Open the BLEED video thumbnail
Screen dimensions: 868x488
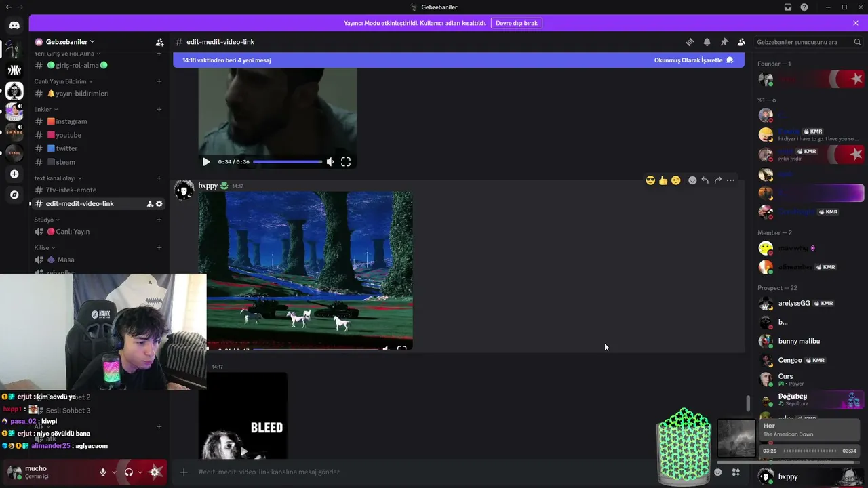coord(243,416)
